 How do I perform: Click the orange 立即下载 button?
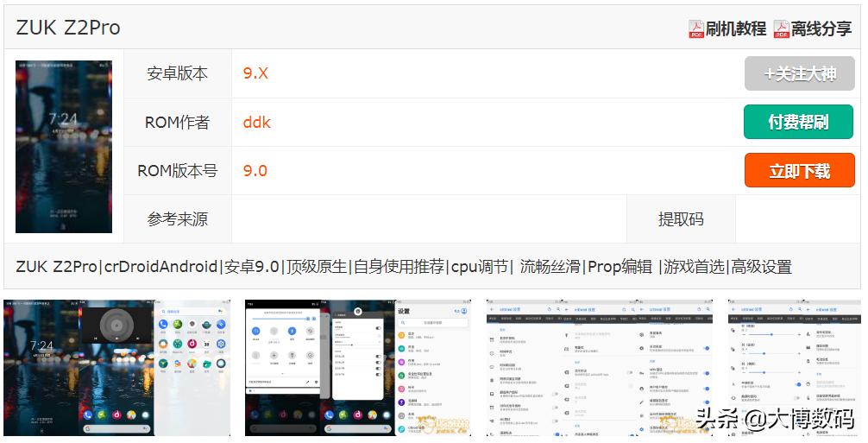click(799, 171)
